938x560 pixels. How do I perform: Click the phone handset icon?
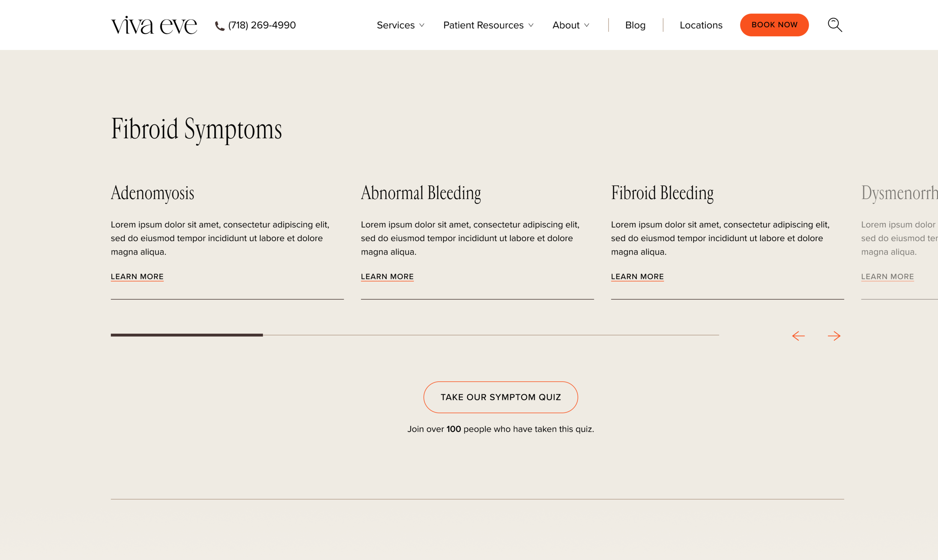219,25
